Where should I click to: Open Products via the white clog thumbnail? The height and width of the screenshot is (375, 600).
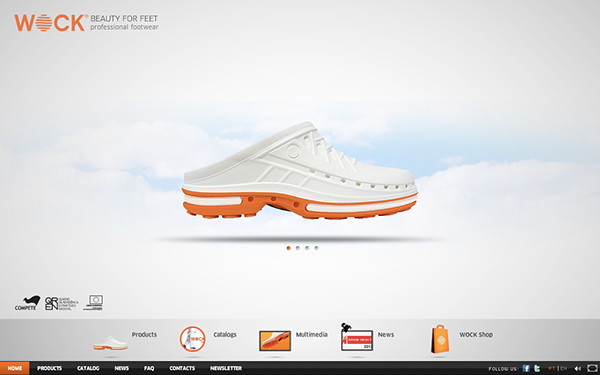110,342
